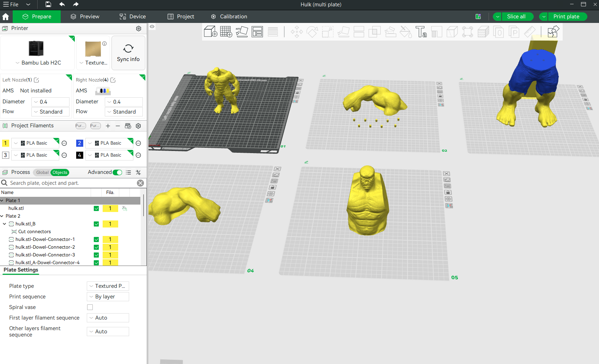Click the Home icon

pos(6,17)
